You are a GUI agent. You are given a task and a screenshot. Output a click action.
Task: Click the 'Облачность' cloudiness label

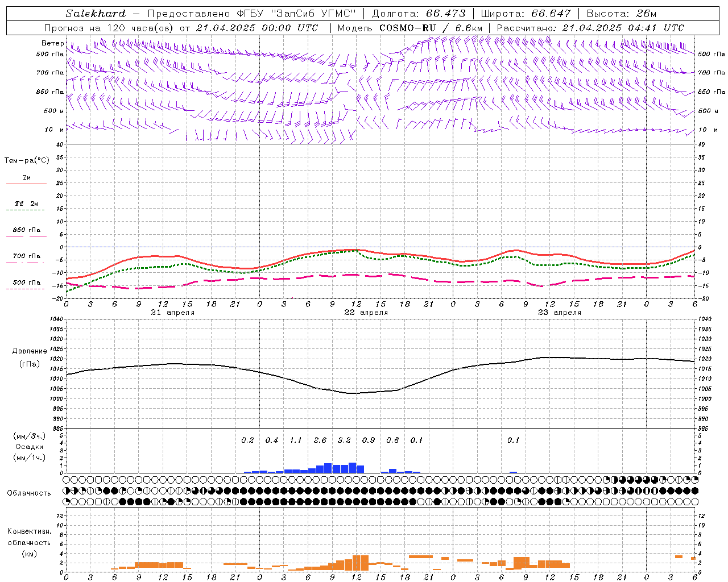click(x=29, y=493)
